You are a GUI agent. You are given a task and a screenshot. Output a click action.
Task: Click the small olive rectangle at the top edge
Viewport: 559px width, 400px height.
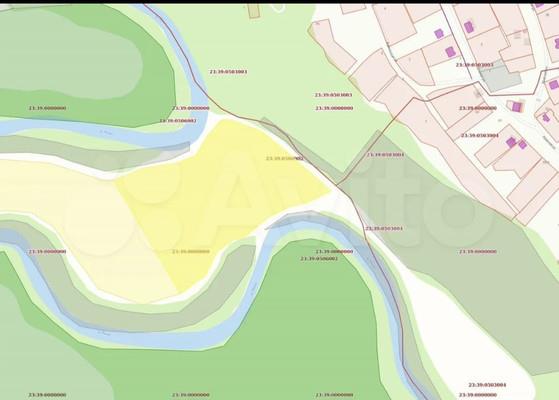click(x=253, y=11)
